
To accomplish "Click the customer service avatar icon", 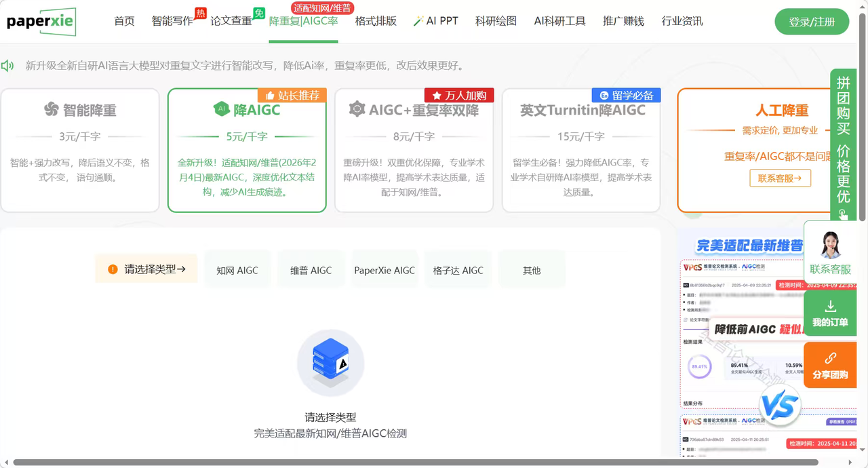I will click(831, 245).
